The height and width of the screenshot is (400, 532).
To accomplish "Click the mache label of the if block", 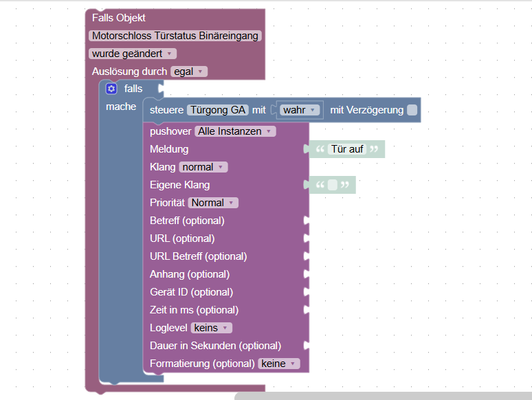I will click(x=121, y=107).
